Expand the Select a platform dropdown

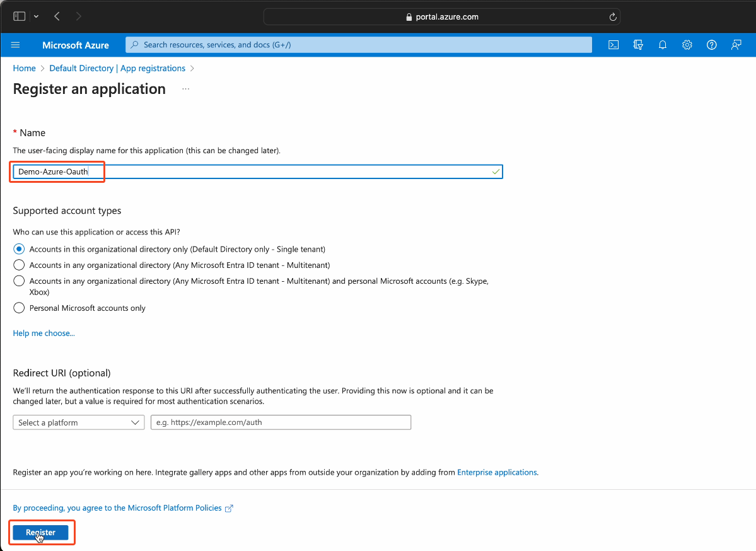click(79, 422)
